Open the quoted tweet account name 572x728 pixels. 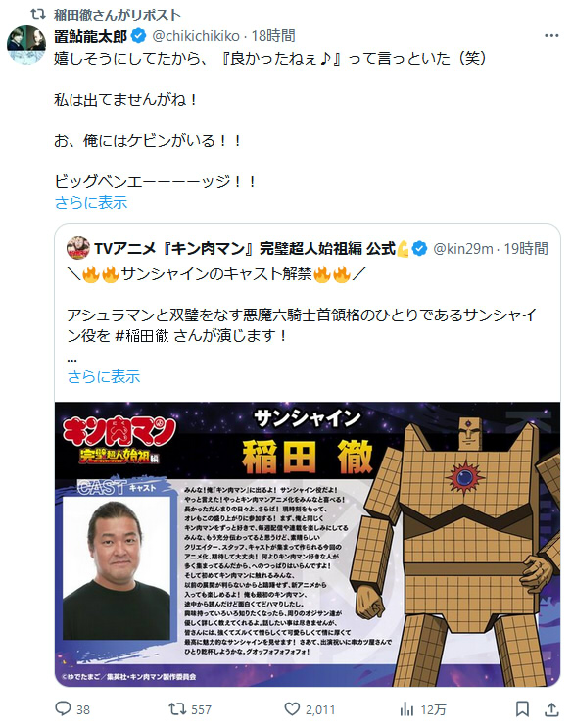(245, 249)
